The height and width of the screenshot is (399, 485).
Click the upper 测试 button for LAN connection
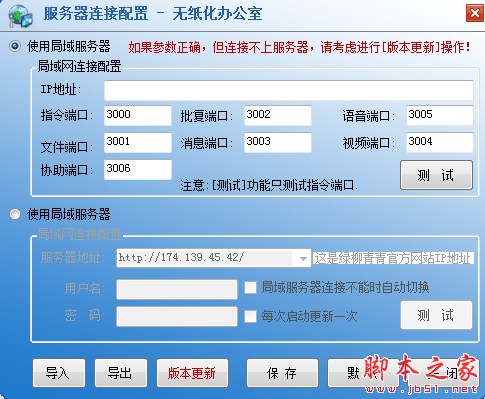pyautogui.click(x=436, y=175)
